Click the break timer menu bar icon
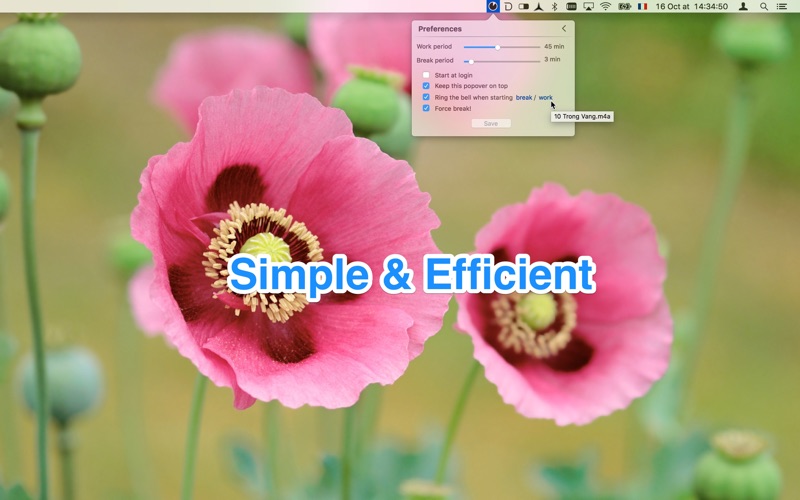Screen dimensions: 800x500 [x=492, y=6]
